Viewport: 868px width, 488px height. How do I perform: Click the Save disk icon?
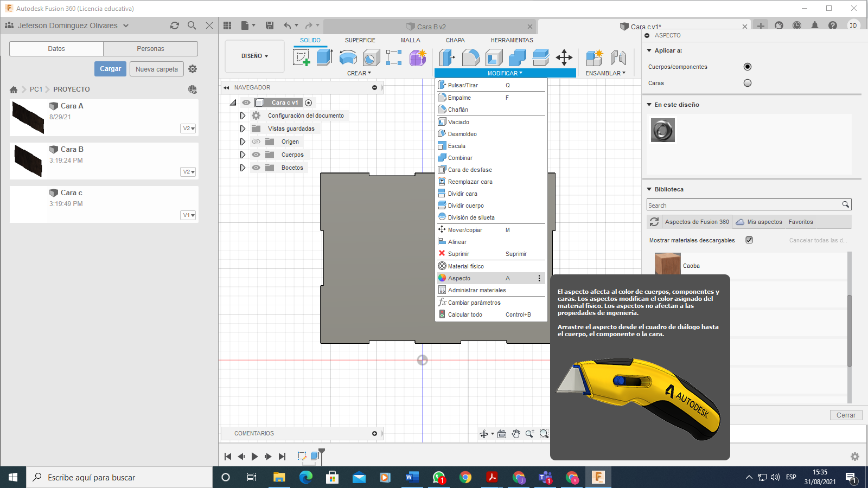[270, 25]
